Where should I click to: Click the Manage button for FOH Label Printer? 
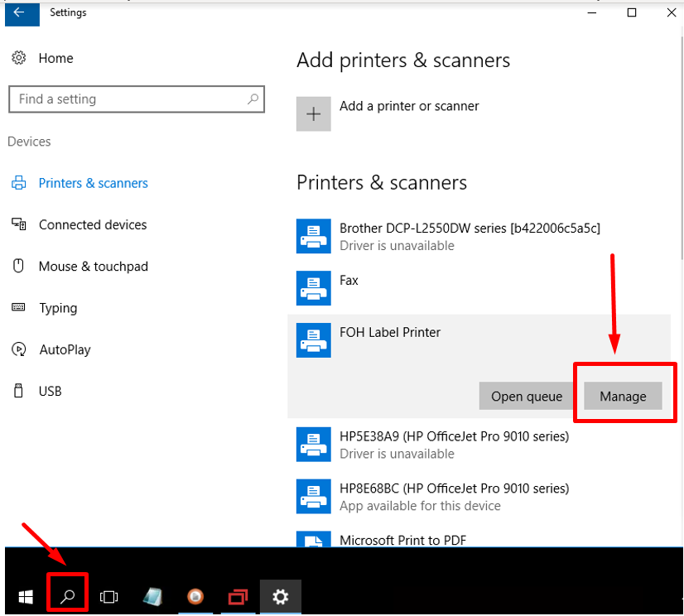pos(623,396)
